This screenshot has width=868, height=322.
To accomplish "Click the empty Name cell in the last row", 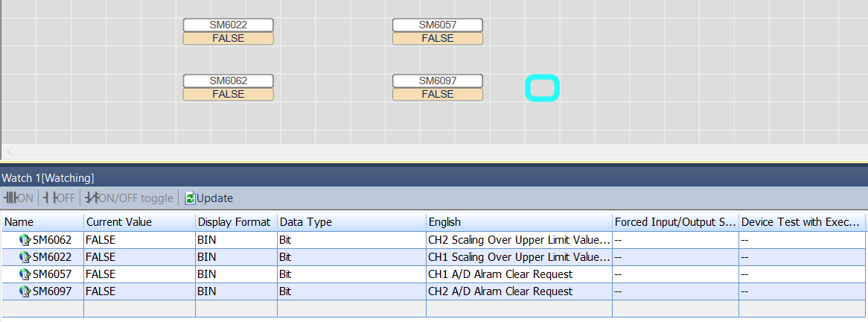I will (x=42, y=309).
